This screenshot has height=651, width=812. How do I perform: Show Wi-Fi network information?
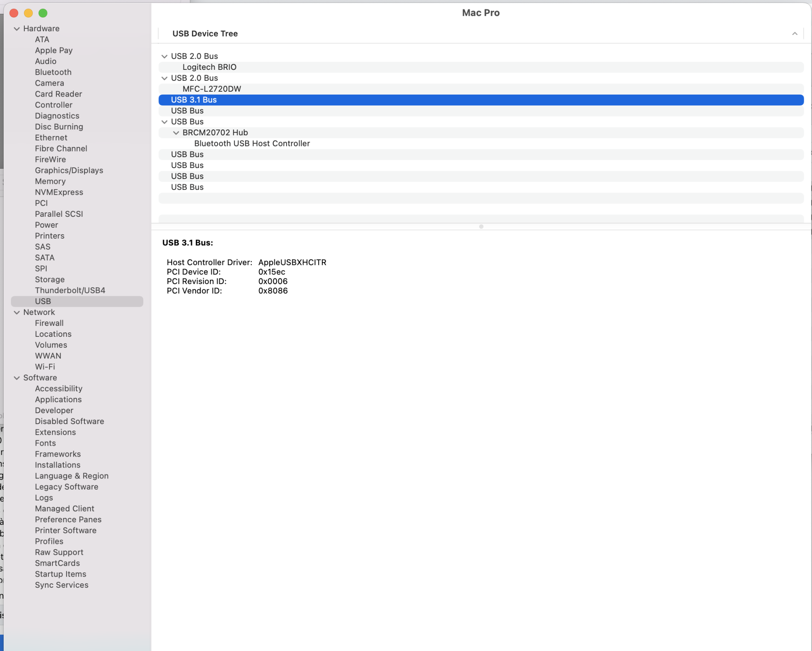click(45, 366)
